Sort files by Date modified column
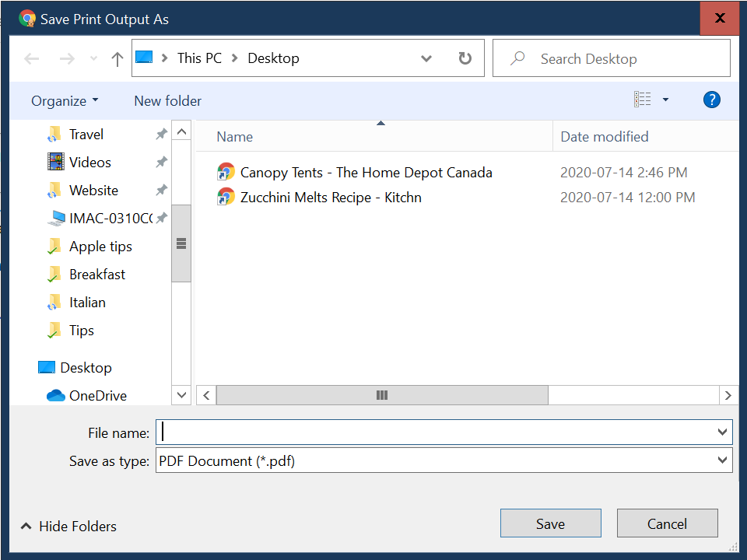This screenshot has width=747, height=560. click(604, 137)
